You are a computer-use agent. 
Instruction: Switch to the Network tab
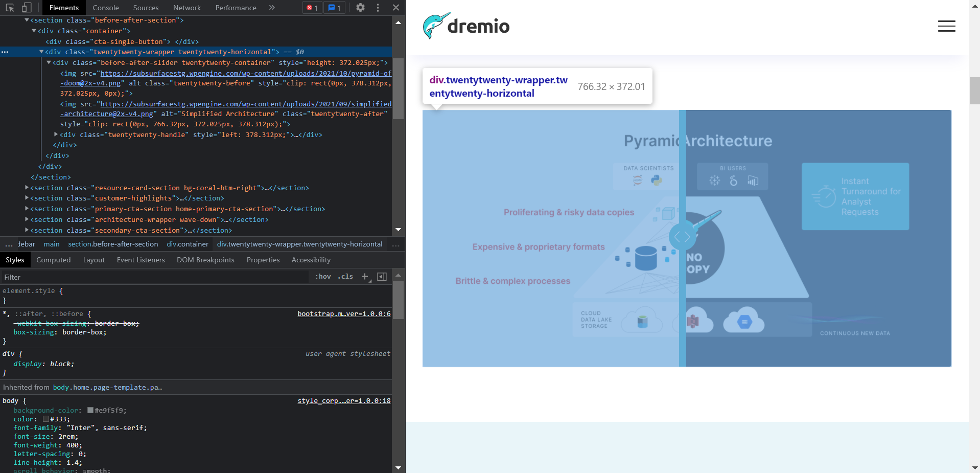pyautogui.click(x=186, y=8)
